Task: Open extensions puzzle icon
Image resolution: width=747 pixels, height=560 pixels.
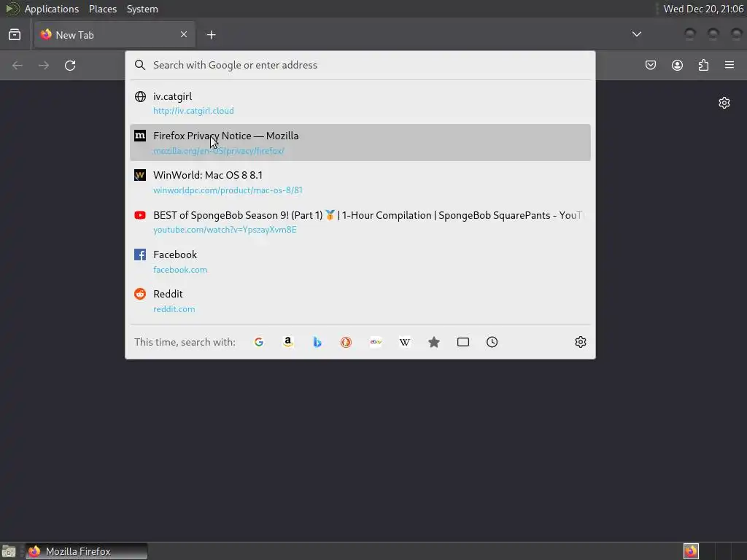Action: click(x=704, y=65)
